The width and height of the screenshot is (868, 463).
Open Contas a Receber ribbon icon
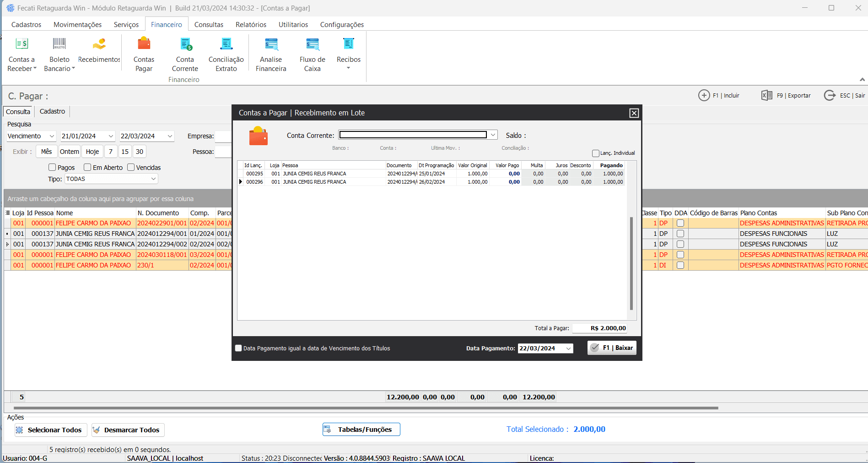pyautogui.click(x=22, y=44)
